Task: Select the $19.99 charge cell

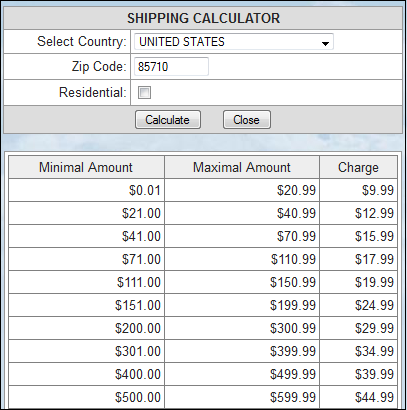Action: [358, 282]
